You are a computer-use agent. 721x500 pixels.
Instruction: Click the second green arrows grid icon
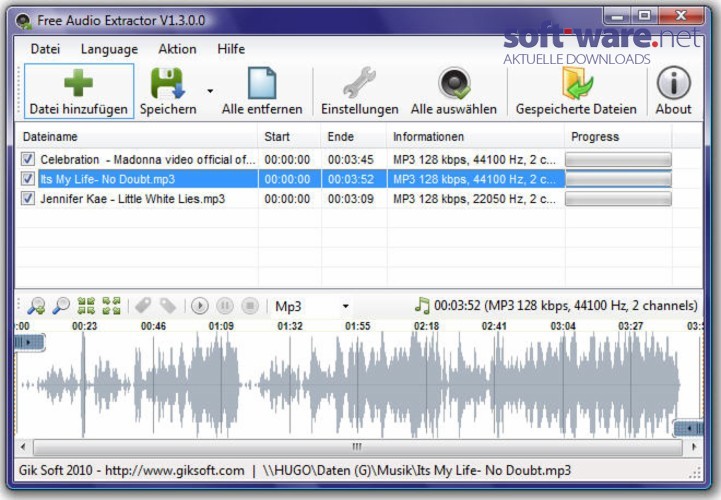tap(111, 306)
